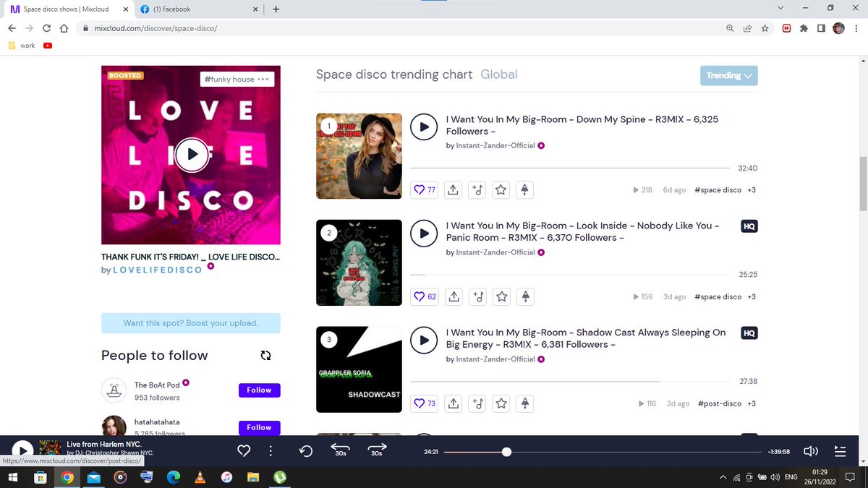Open a new browser tab
The image size is (868, 488).
[276, 9]
